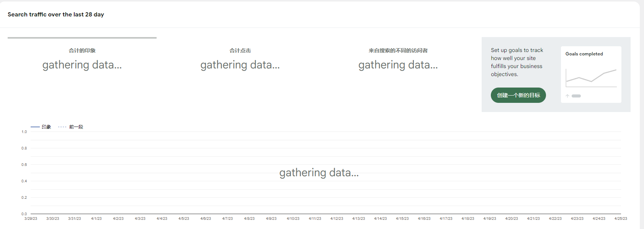Toggle the 印象 legend series line
This screenshot has height=229, width=644.
41,127
